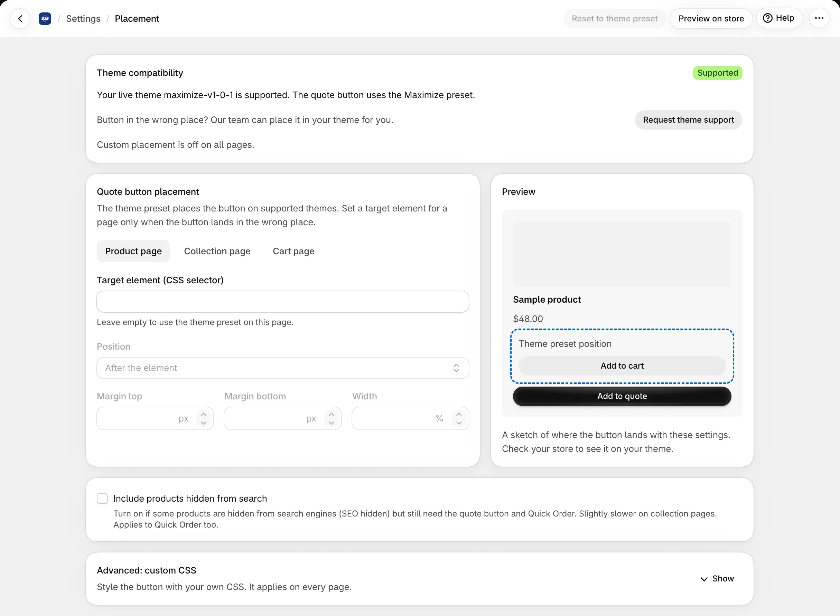The height and width of the screenshot is (616, 840).
Task: Click the Add to quote preview button
Action: pos(622,396)
